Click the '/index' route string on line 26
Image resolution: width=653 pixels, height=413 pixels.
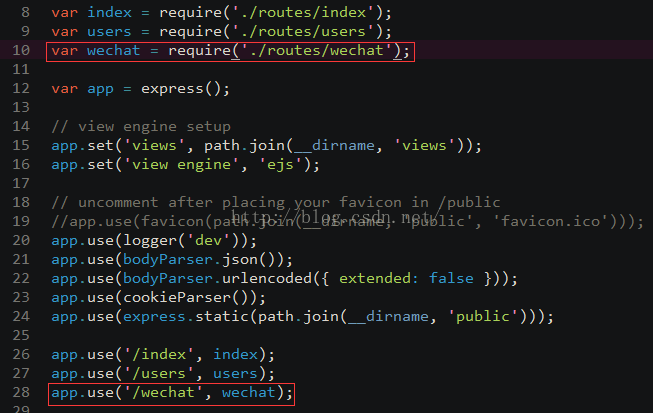[159, 355]
